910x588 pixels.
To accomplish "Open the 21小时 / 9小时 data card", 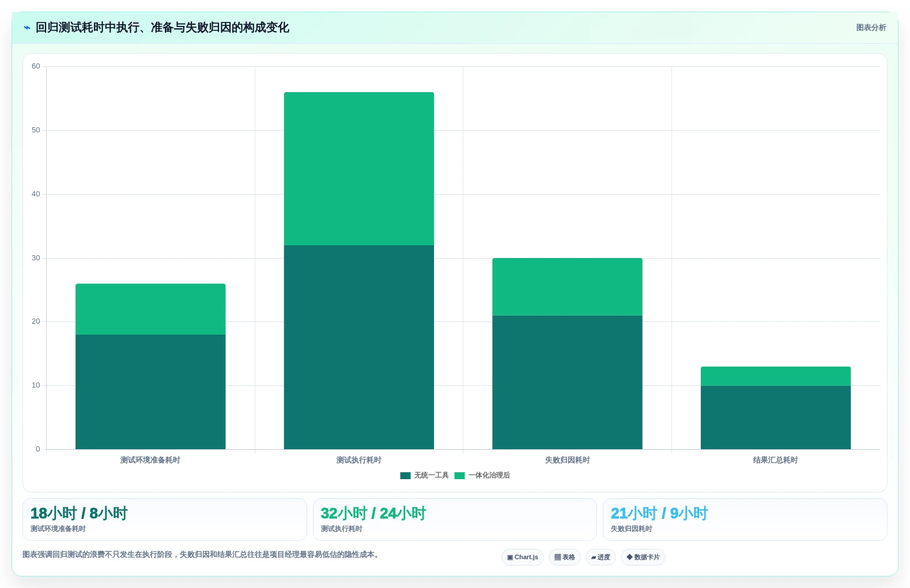I will coord(745,519).
